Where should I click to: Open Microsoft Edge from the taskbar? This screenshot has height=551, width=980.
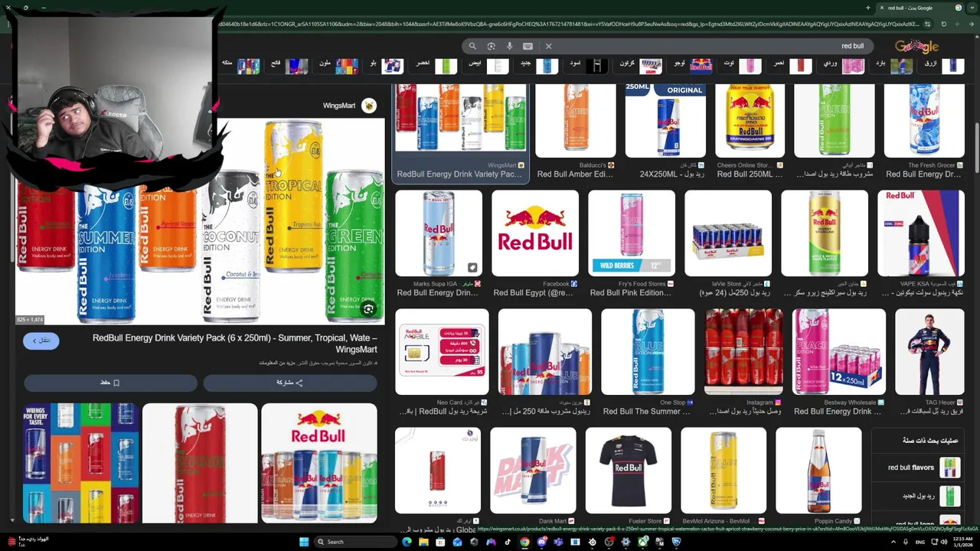click(x=407, y=542)
